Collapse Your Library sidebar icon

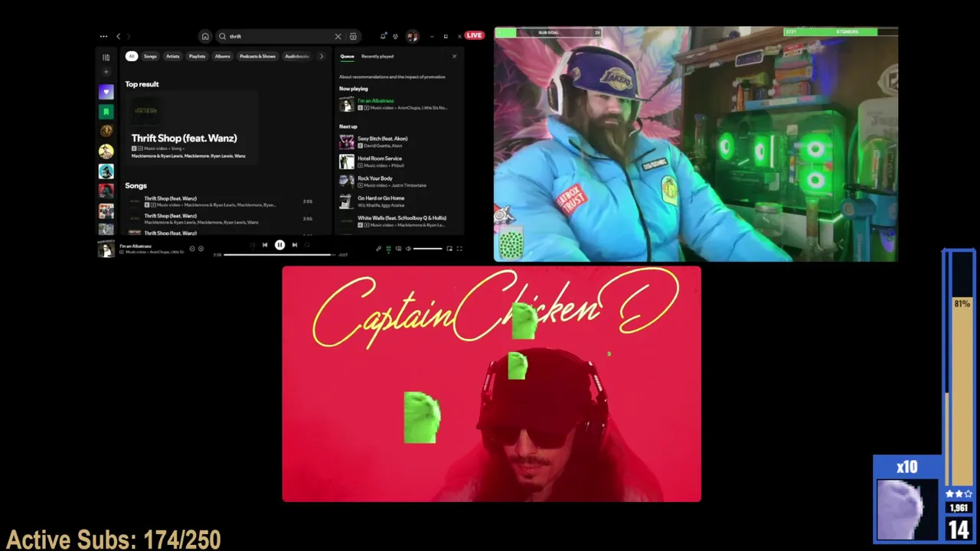(x=106, y=57)
